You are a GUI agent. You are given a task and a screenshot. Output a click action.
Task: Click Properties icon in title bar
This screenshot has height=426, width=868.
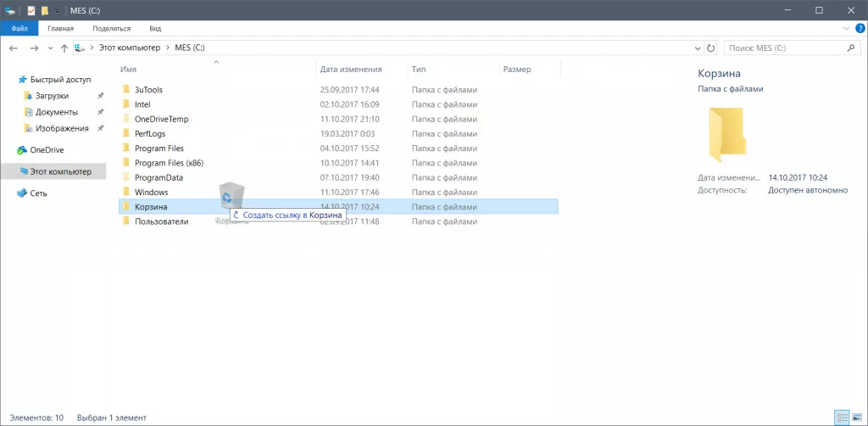point(30,10)
